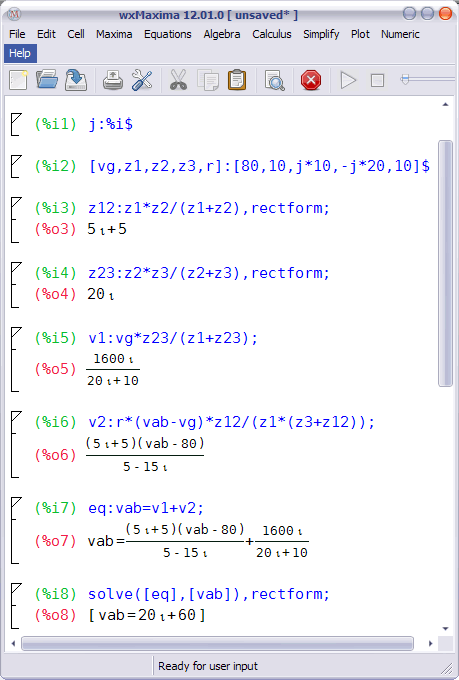Image resolution: width=459 pixels, height=680 pixels.
Task: Collapse the cell bracket of %i4
Action: pyautogui.click(x=15, y=284)
